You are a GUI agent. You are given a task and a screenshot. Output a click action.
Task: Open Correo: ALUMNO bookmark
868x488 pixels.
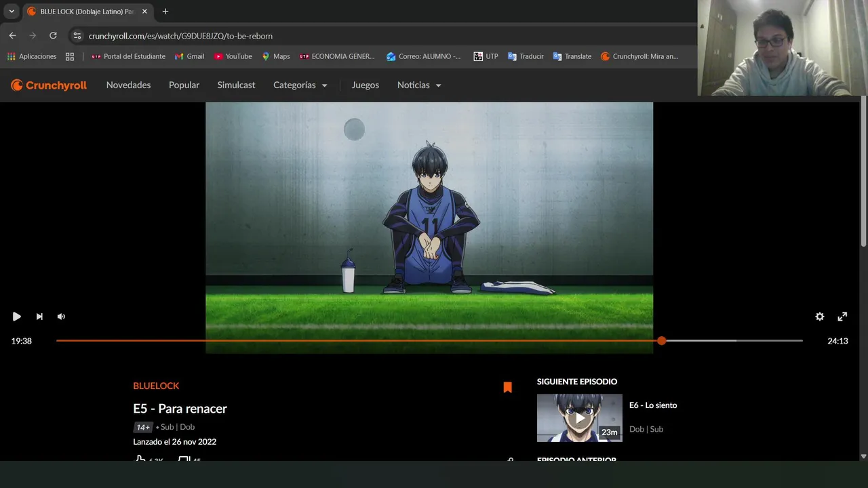(423, 56)
